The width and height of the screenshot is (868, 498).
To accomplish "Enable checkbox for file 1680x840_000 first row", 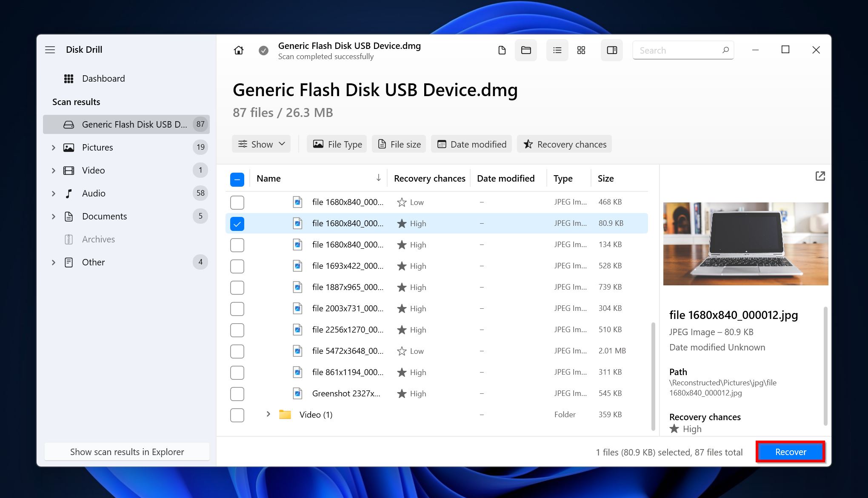I will [237, 202].
